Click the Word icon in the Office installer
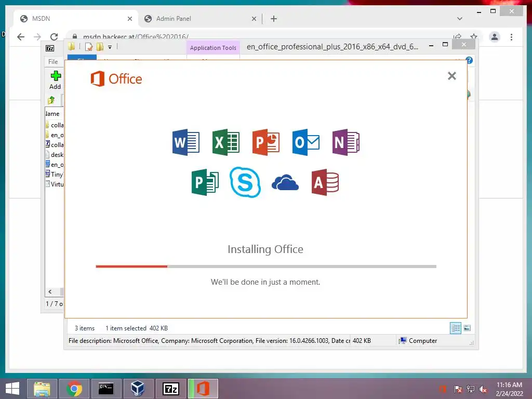The height and width of the screenshot is (399, 532). coord(185,142)
